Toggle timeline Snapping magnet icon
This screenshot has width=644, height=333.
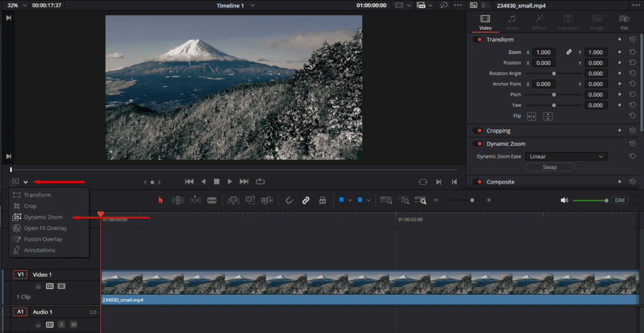point(289,200)
